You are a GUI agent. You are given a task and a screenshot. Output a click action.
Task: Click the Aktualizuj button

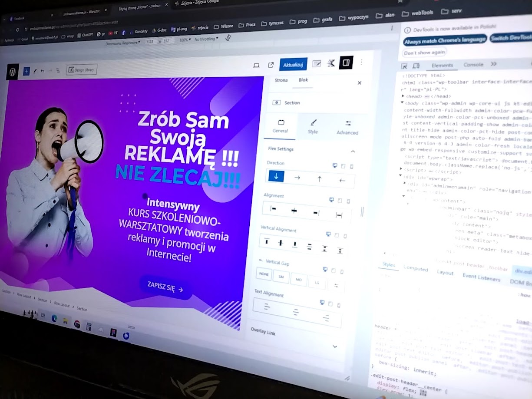(x=293, y=64)
